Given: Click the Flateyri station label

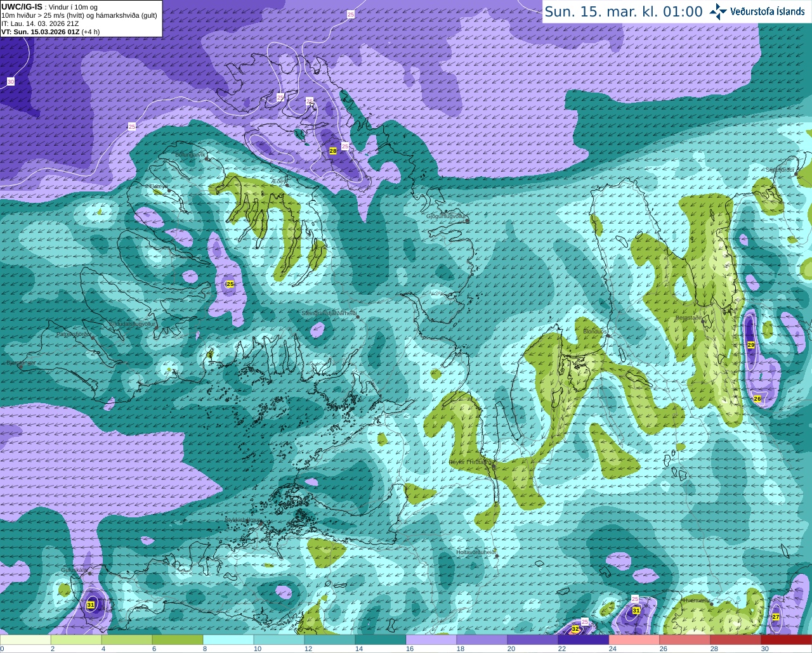Looking at the screenshot, I should pos(159,186).
